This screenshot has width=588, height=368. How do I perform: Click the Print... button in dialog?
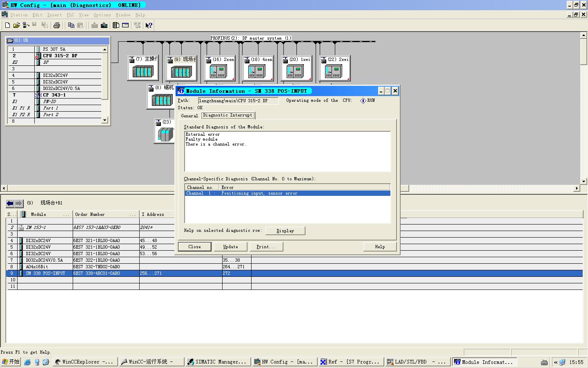coord(266,247)
